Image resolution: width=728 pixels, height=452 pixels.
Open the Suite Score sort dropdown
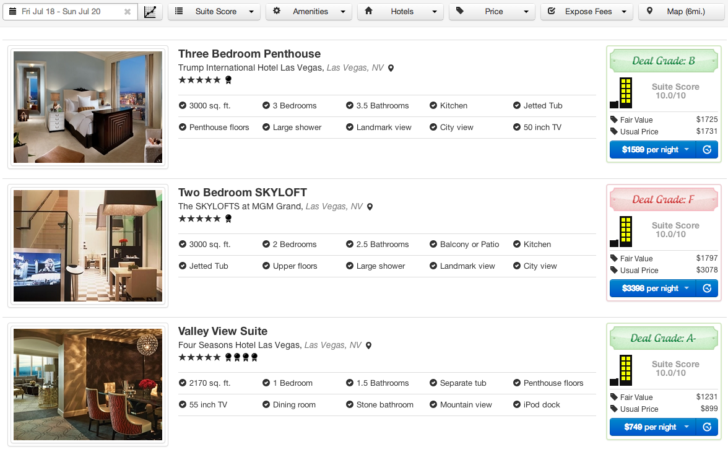[216, 12]
